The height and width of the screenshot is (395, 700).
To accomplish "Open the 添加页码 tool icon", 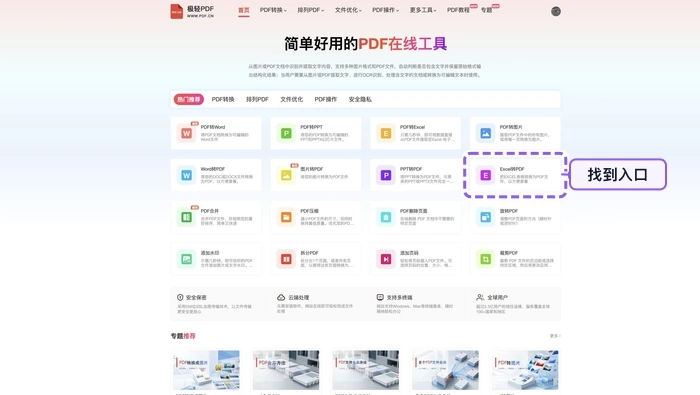I will click(386, 259).
